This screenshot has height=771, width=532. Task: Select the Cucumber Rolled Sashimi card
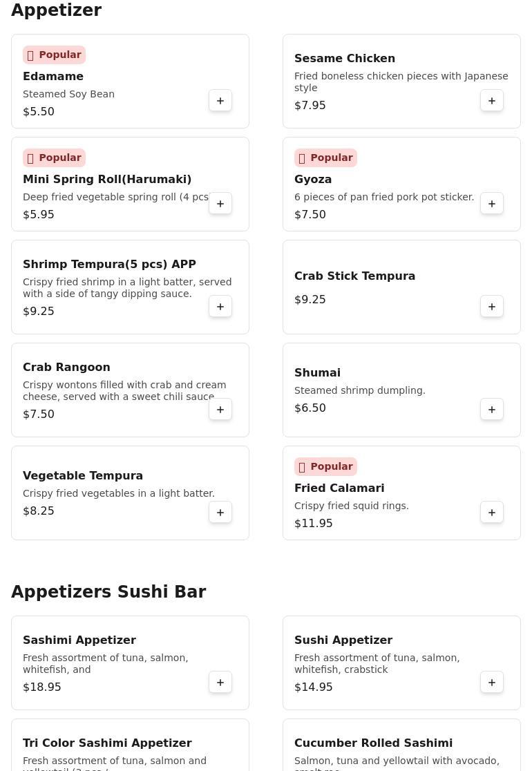click(x=373, y=743)
